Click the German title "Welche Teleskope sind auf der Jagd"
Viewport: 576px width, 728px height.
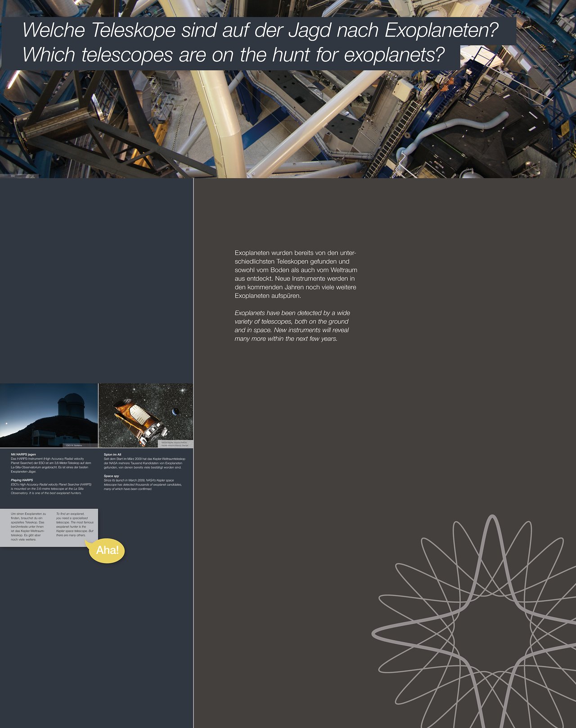coord(261,30)
